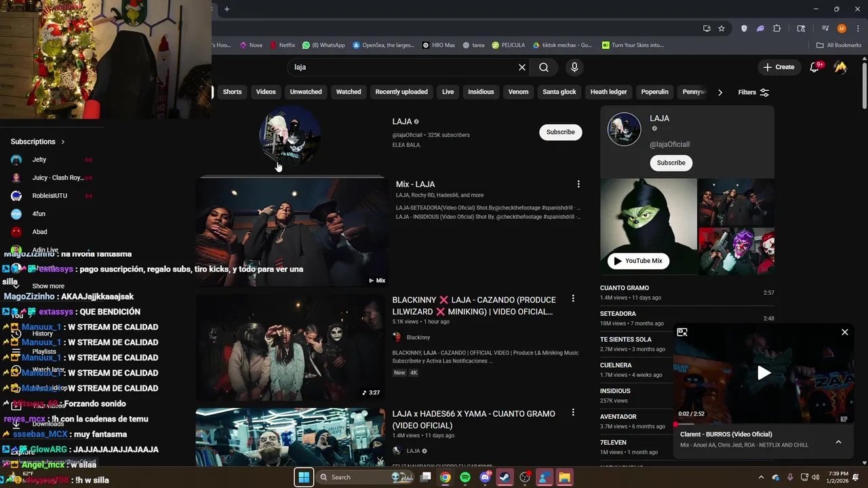Expand Subscriptions section chevron
Image resolution: width=868 pixels, height=488 pixels.
tap(63, 142)
